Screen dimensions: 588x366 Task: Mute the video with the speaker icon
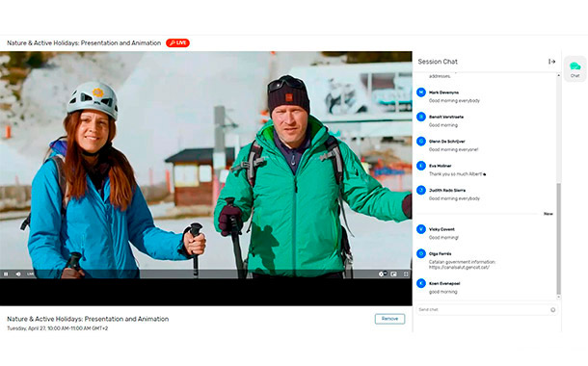(x=18, y=274)
